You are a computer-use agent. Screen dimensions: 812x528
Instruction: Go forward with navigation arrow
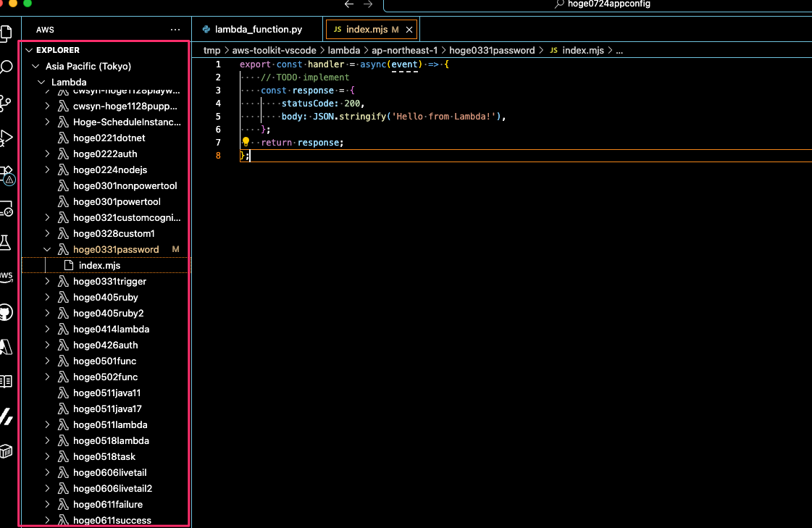pyautogui.click(x=368, y=4)
